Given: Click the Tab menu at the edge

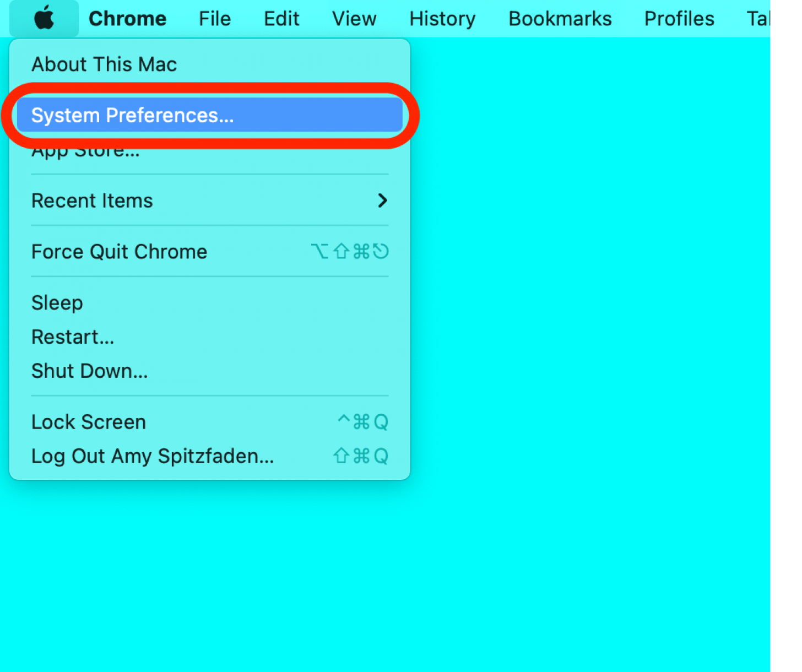Looking at the screenshot, I should click(x=760, y=18).
